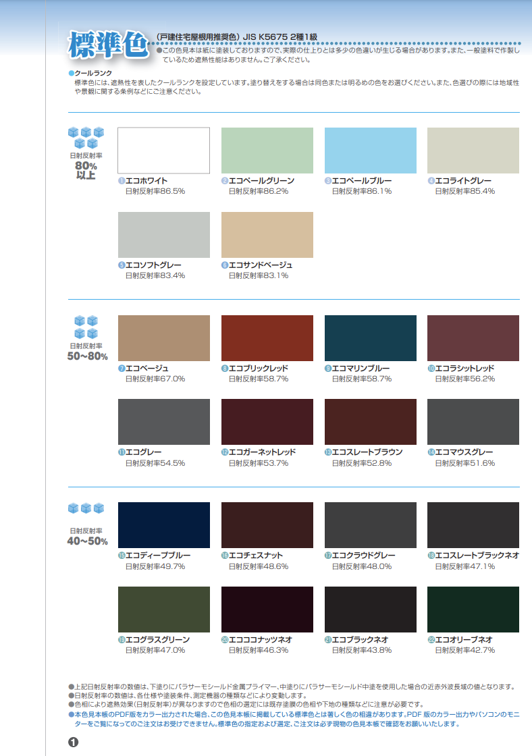Pick the エコペールグリーン pale green swatch
Image resolution: width=532 pixels, height=756 pixels.
[x=267, y=151]
